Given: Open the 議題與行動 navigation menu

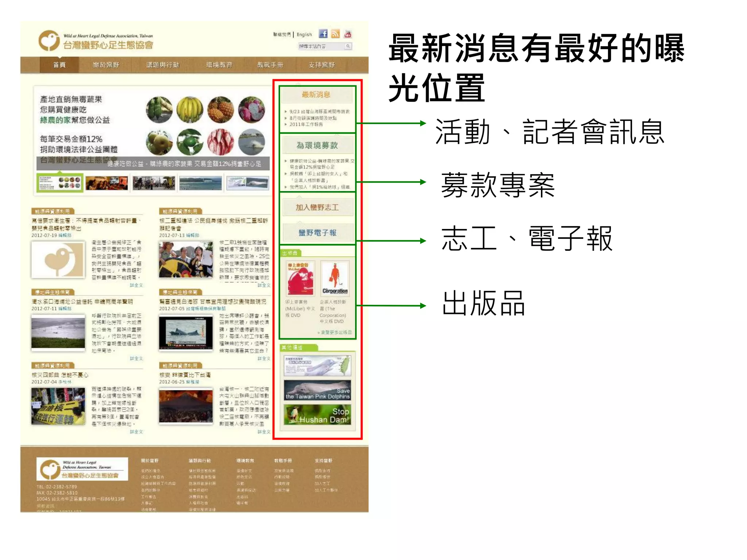Looking at the screenshot, I should pos(163,65).
